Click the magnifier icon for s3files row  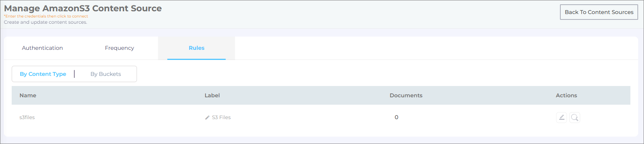click(x=575, y=117)
